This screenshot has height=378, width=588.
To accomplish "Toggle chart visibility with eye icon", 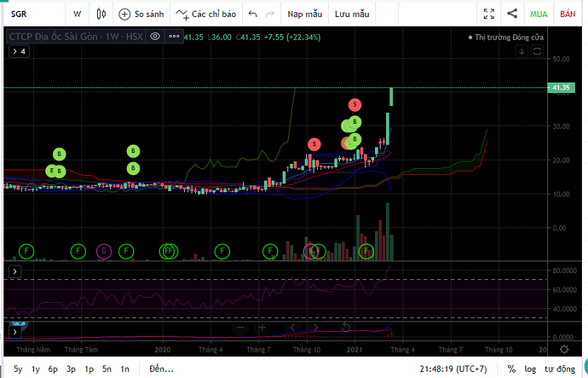I will [155, 37].
